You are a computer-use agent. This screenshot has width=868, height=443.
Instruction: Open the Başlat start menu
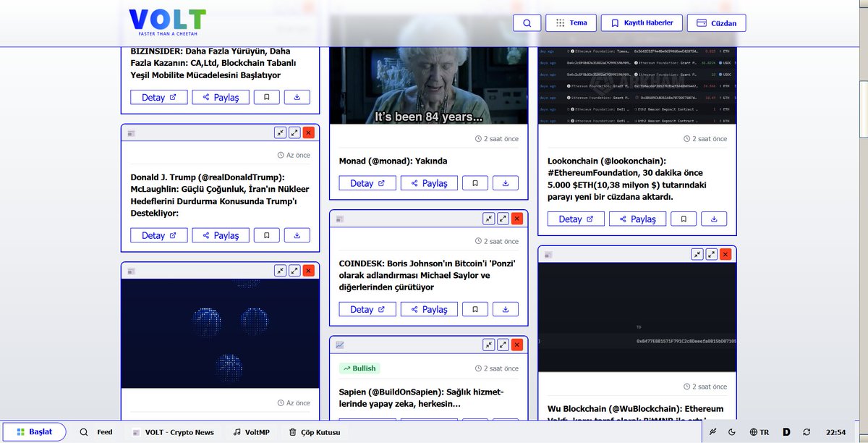(x=35, y=432)
